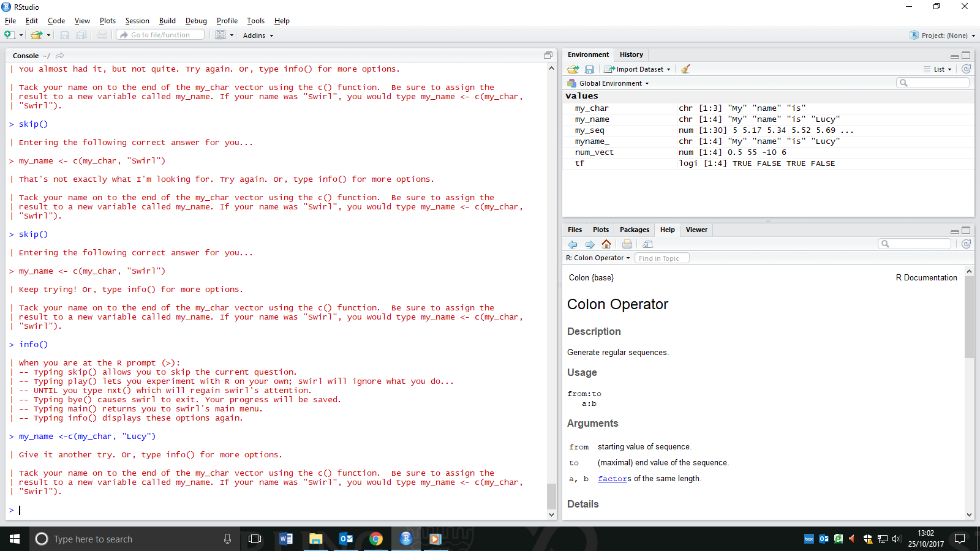Screen dimensions: 980x551
Task: Click Load Workspace icon in Environment pane
Action: [x=573, y=69]
